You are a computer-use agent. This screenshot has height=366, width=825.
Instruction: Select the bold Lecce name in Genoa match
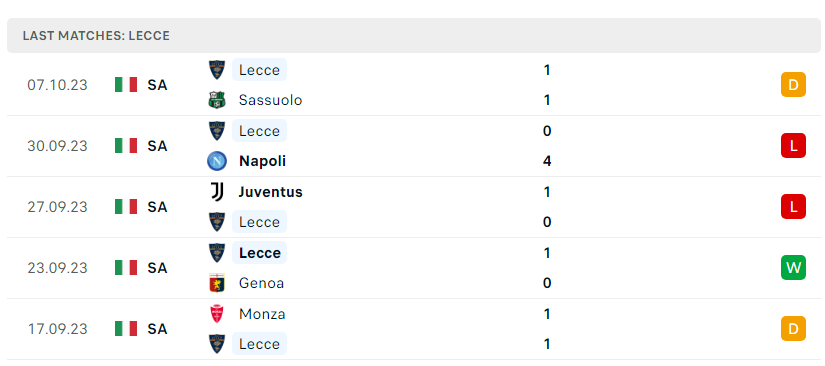pyautogui.click(x=259, y=253)
